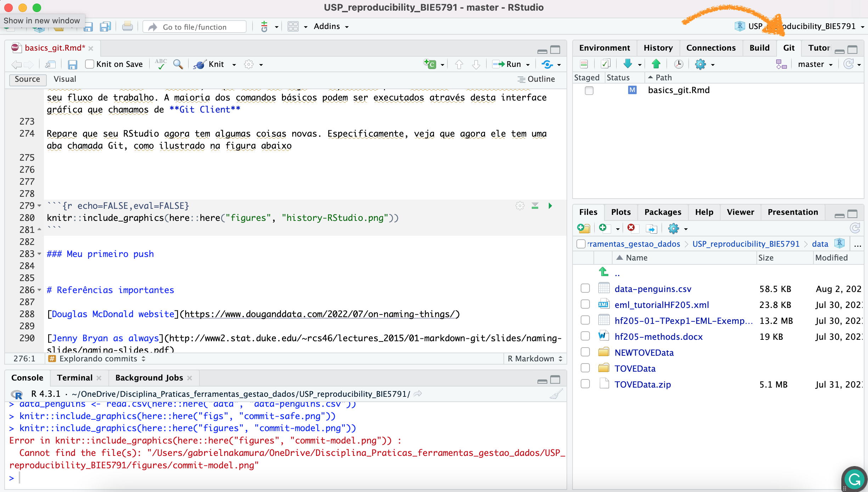Click the spell check ABC icon
The height and width of the screenshot is (492, 868).
(x=161, y=64)
